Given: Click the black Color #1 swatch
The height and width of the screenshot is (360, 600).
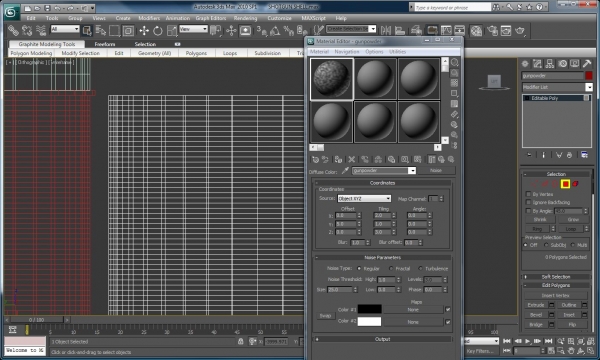Looking at the screenshot, I should coord(369,309).
